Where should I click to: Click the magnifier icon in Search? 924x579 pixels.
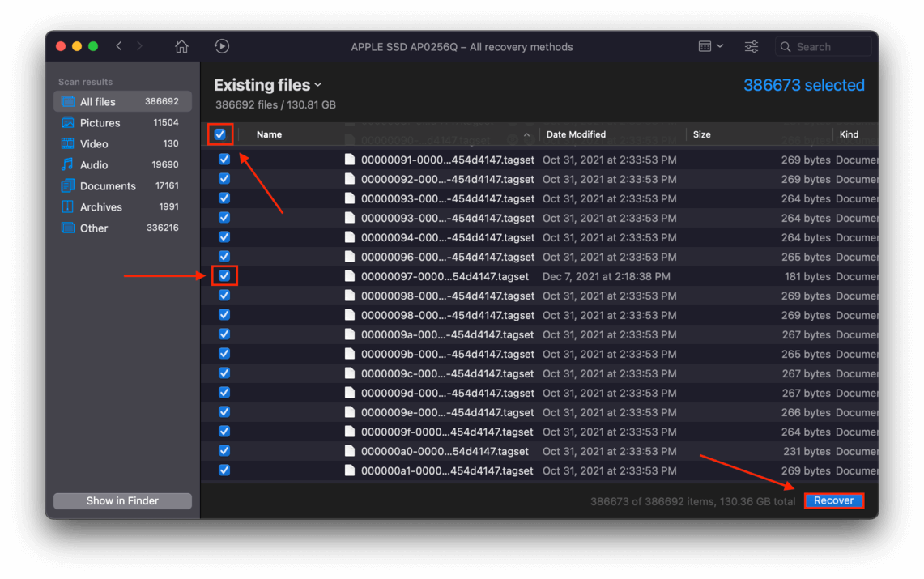(786, 46)
